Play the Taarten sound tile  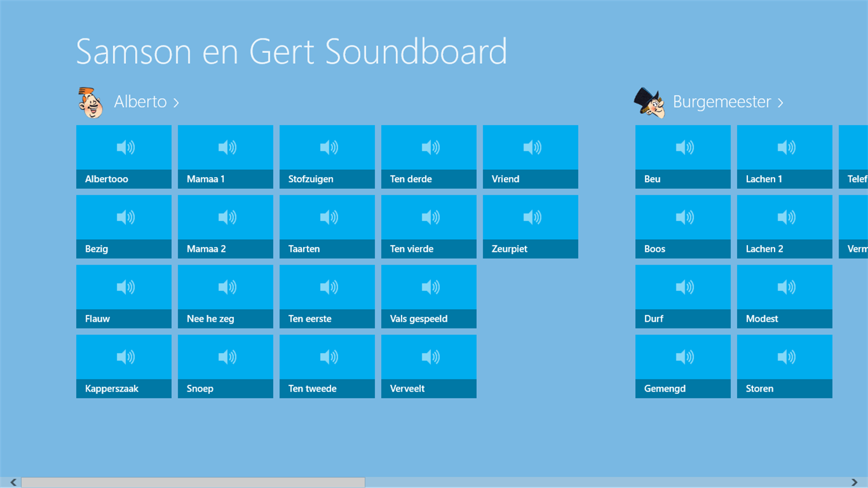[327, 227]
